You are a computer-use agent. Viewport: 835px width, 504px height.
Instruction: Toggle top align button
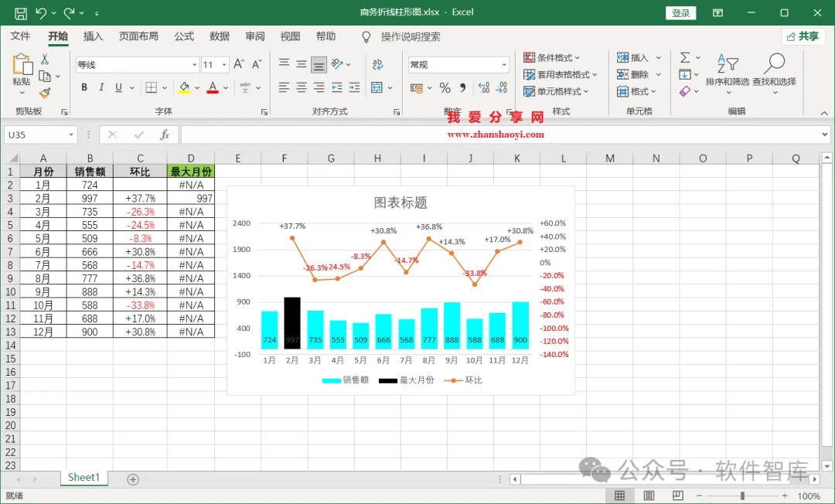(285, 64)
